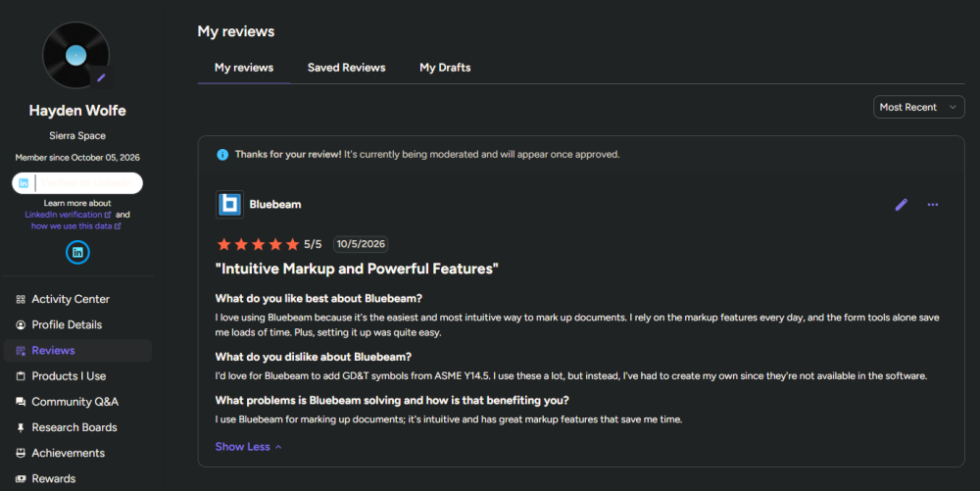Switch to the My reviews tab
This screenshot has height=491, width=980.
coord(244,68)
